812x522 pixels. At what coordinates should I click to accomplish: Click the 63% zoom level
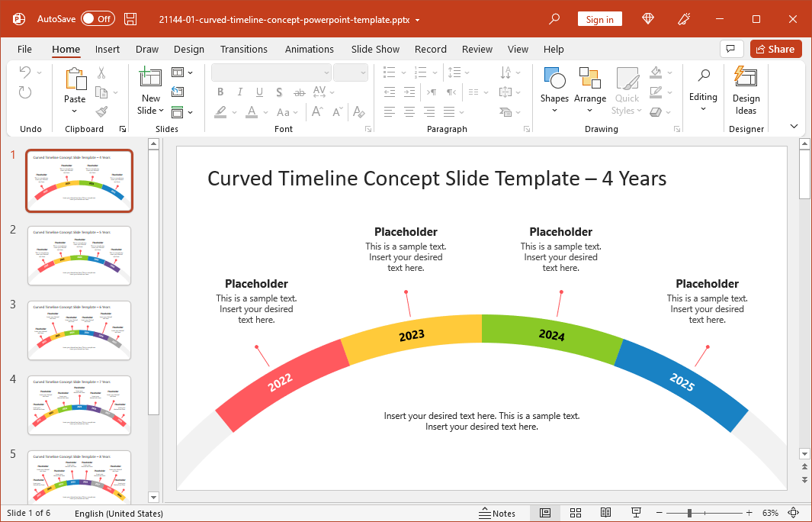click(x=770, y=513)
